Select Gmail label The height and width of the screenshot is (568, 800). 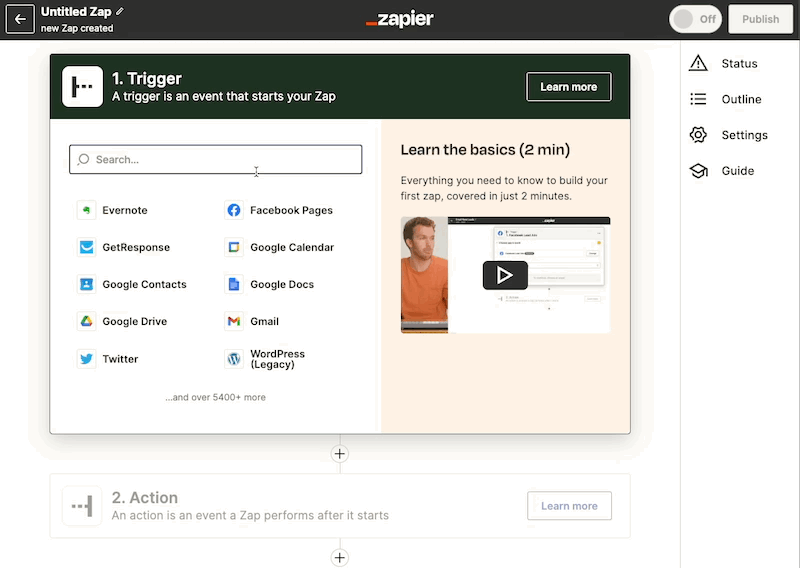pyautogui.click(x=264, y=322)
